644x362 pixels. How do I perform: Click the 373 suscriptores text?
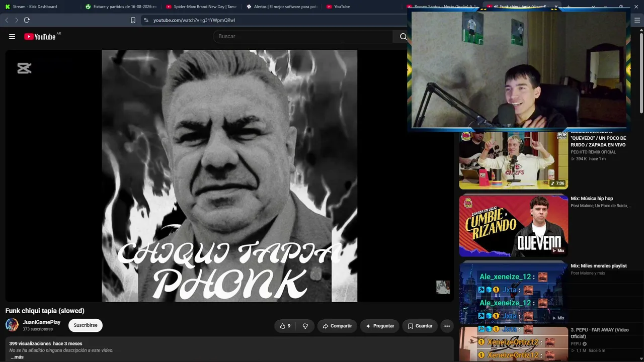[38, 329]
